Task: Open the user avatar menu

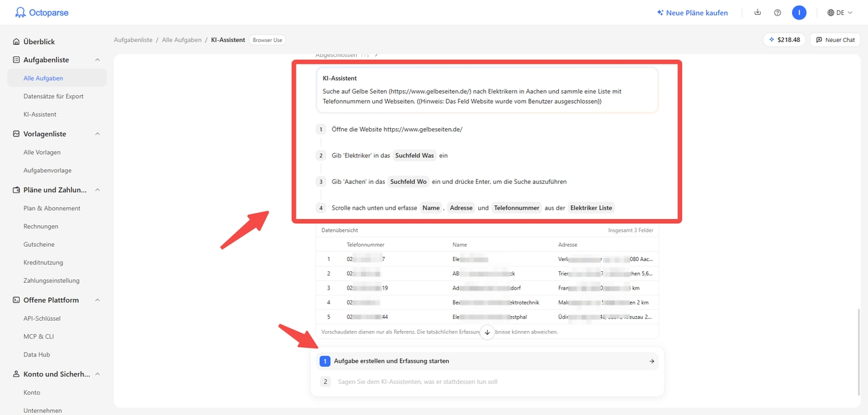Action: tap(799, 12)
